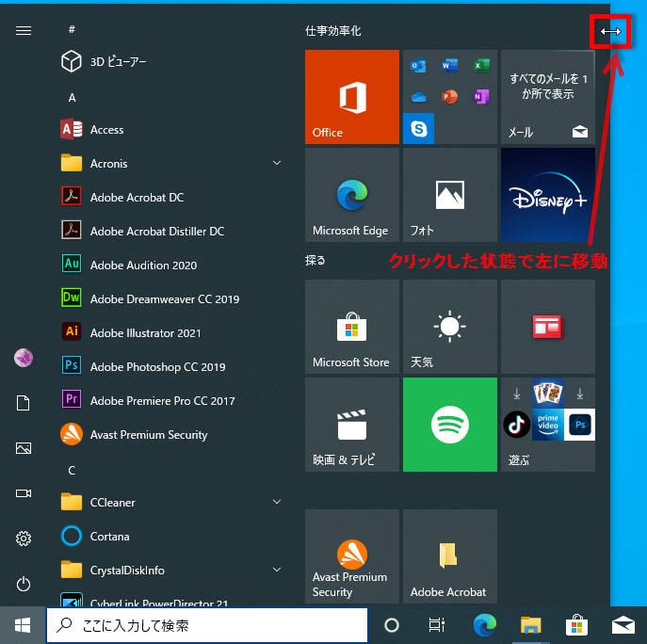Open the Office tile
The height and width of the screenshot is (644, 647).
(x=352, y=97)
